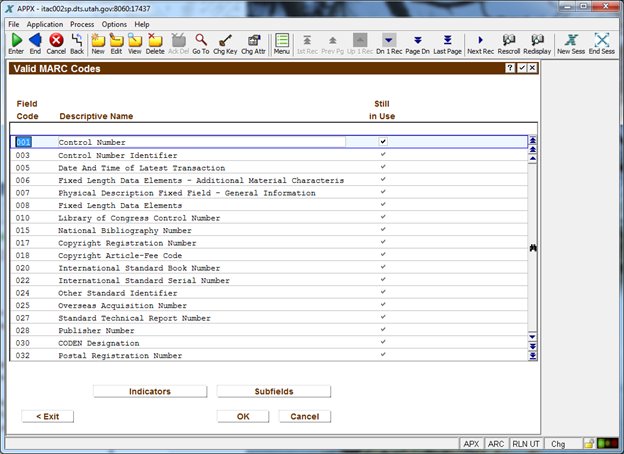Click the New record toolbar icon

tap(98, 41)
